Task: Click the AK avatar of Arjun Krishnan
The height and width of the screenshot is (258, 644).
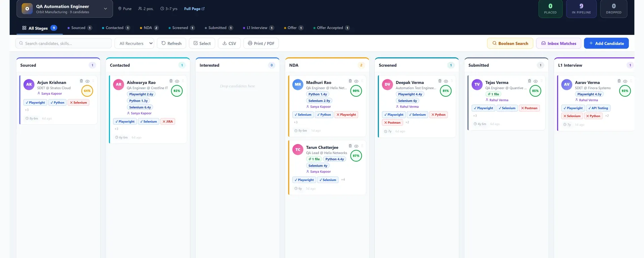Action: pos(29,84)
